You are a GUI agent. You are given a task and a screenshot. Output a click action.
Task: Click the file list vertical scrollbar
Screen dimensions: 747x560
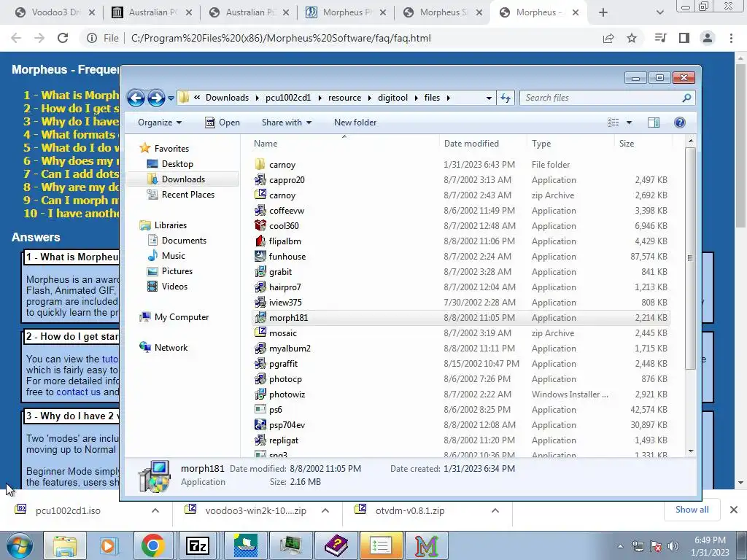point(690,257)
